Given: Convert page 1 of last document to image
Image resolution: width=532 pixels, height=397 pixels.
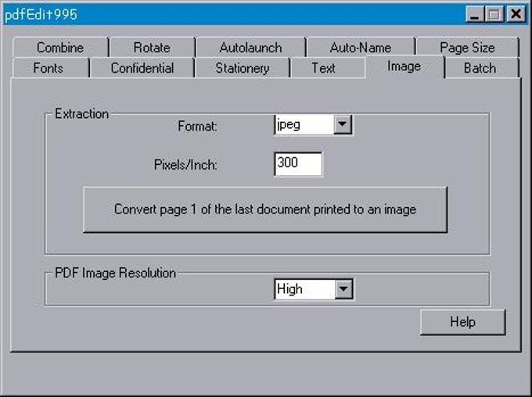Looking at the screenshot, I should [x=265, y=209].
